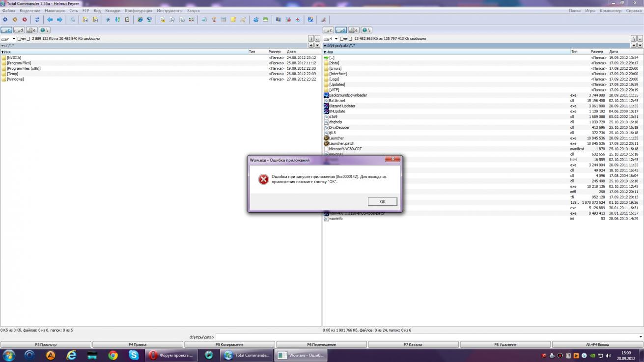
Task: Switch left panel to drive d
Action: tap(19, 30)
